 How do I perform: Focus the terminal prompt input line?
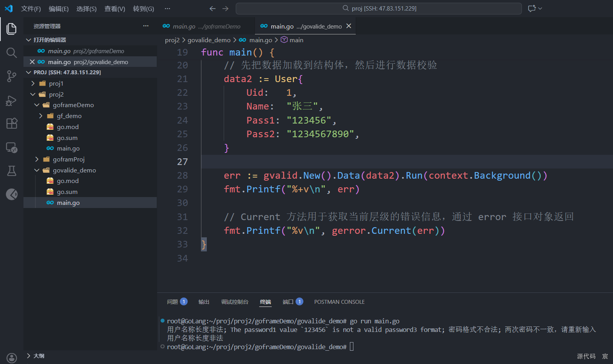351,346
